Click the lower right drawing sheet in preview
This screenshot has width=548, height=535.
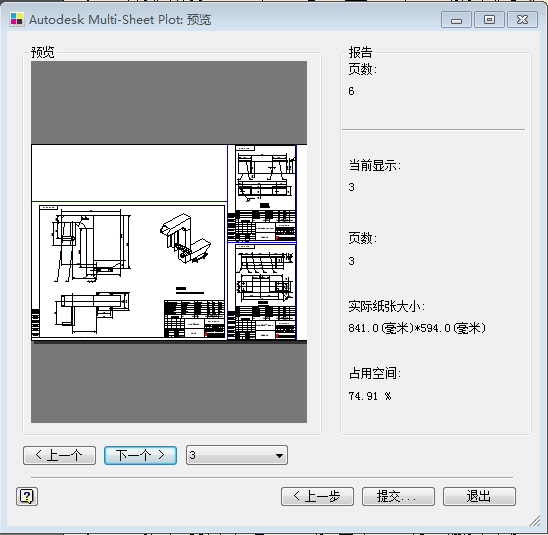pyautogui.click(x=262, y=291)
